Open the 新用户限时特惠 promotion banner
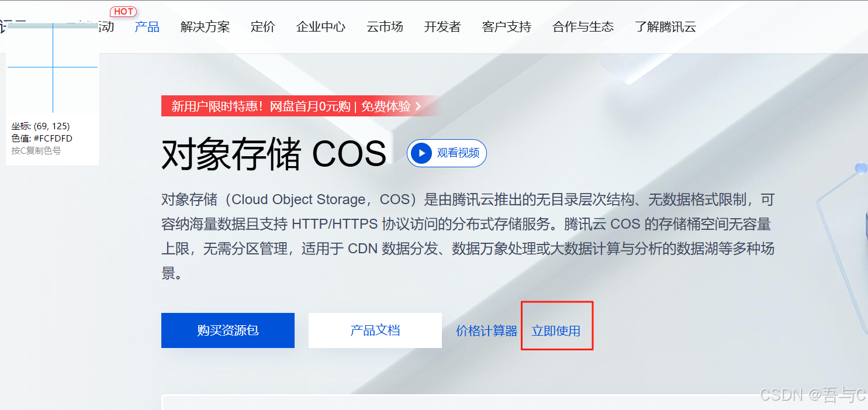Image resolution: width=868 pixels, height=410 pixels. [300, 106]
